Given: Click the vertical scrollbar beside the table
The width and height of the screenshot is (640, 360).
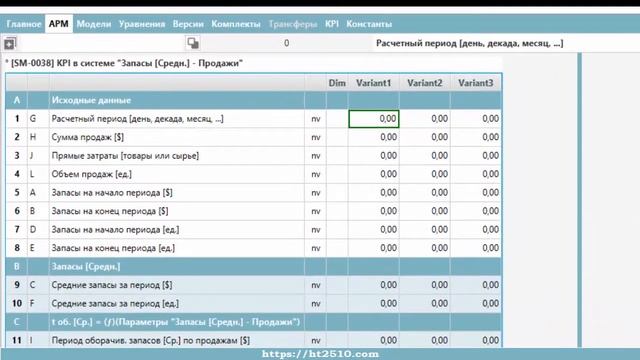Looking at the screenshot, I should pos(579,200).
